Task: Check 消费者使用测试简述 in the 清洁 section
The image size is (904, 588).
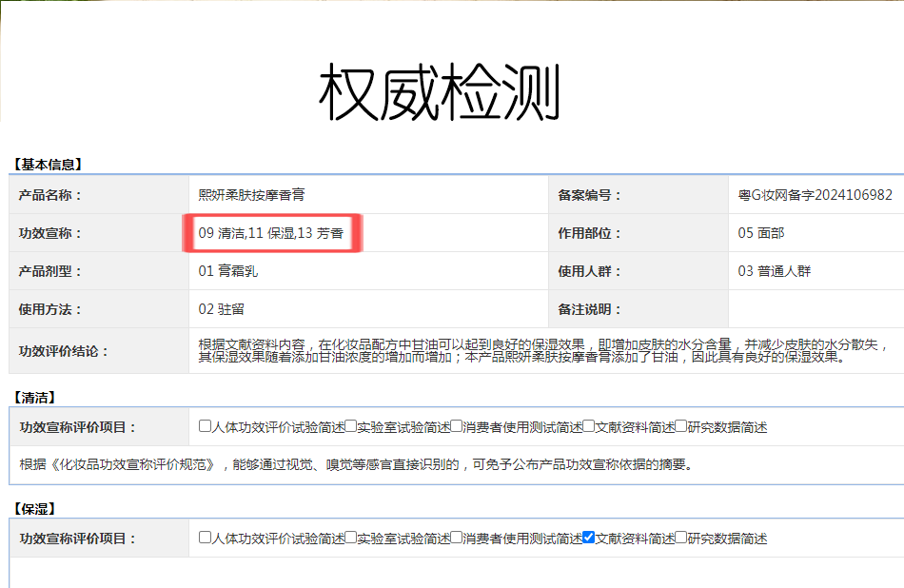Action: (x=457, y=427)
